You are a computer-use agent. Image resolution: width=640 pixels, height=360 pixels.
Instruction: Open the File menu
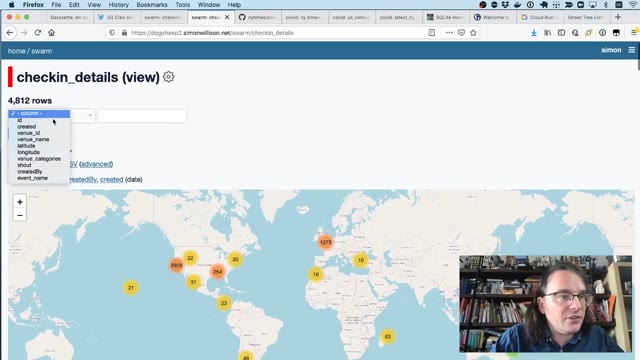[56, 5]
